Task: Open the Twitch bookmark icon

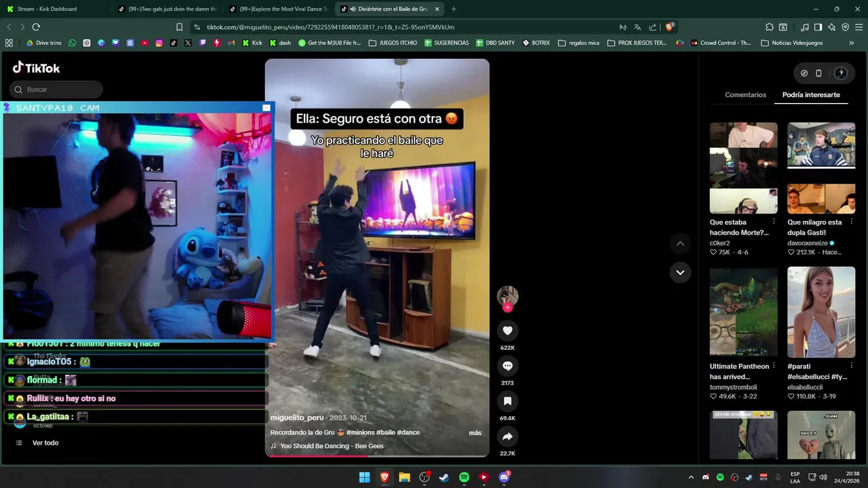Action: pyautogui.click(x=202, y=43)
